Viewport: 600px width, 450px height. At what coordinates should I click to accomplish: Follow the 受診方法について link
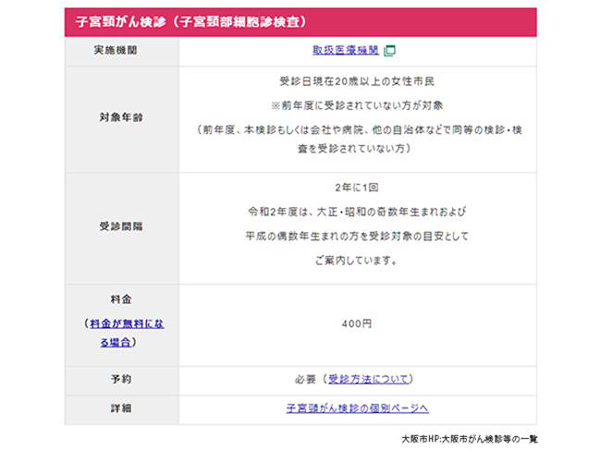369,379
